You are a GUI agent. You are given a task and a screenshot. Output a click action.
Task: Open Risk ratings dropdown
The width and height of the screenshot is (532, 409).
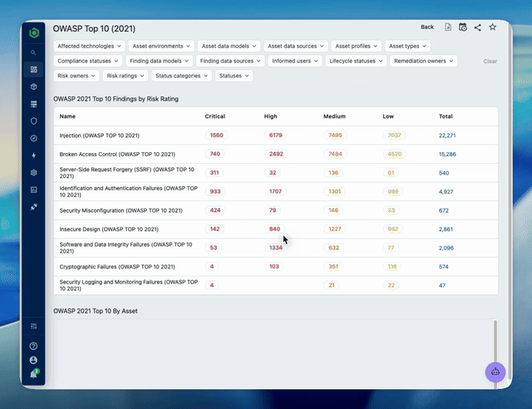pyautogui.click(x=126, y=76)
